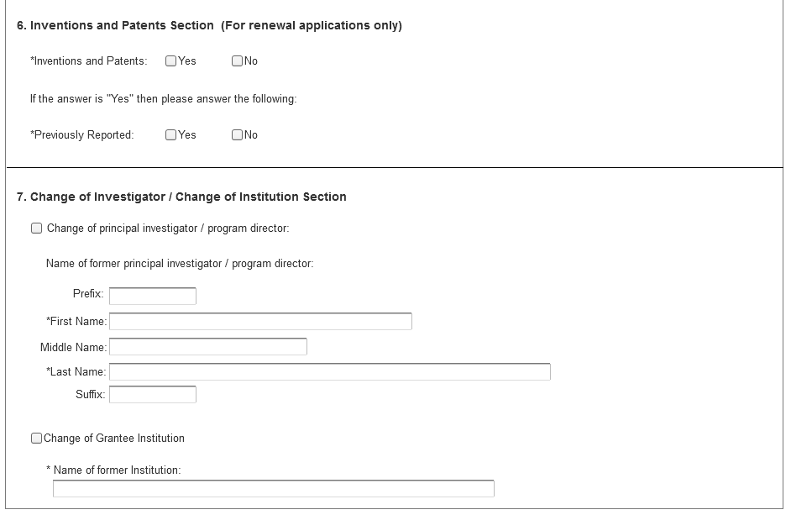Click the '*Previously Reported:' field label

(x=81, y=134)
